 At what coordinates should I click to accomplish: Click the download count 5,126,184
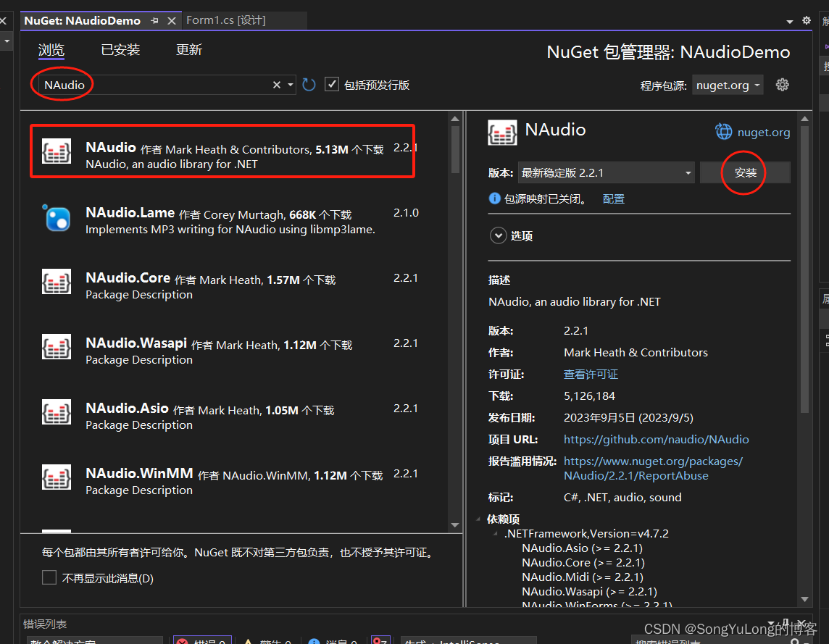(x=589, y=396)
